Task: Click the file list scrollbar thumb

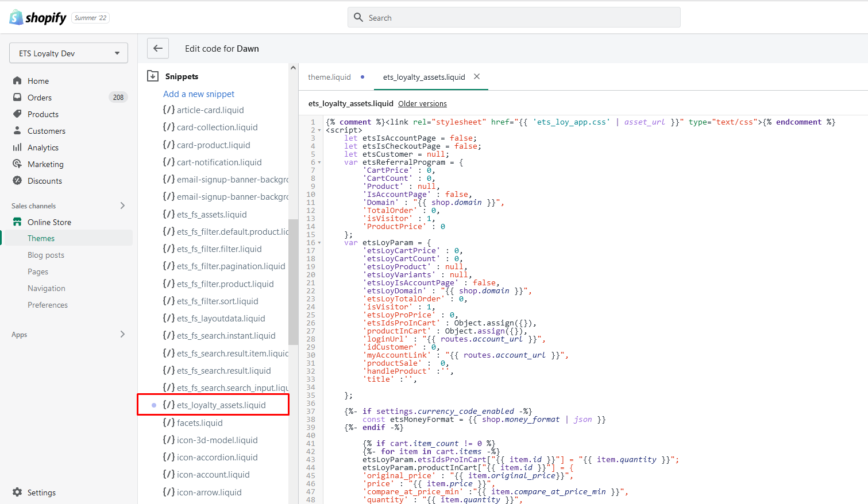Action: [293, 281]
